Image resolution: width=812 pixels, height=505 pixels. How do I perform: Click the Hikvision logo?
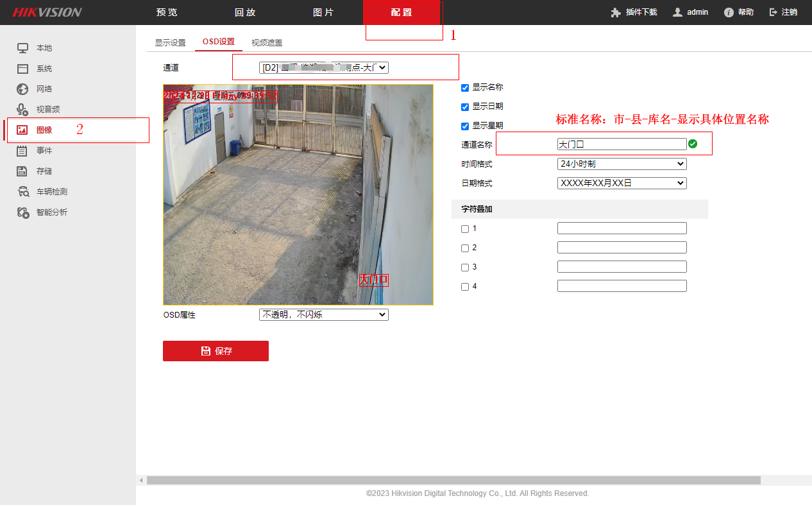(x=47, y=12)
